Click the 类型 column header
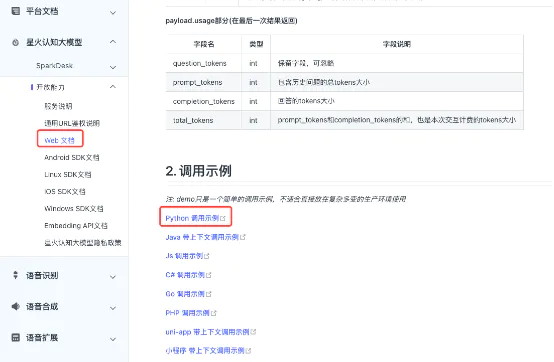 point(256,44)
